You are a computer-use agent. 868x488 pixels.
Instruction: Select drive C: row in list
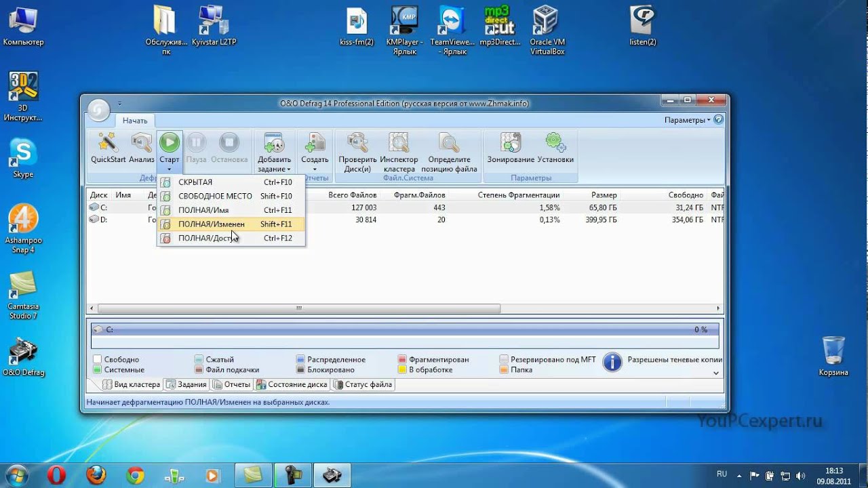[406, 207]
